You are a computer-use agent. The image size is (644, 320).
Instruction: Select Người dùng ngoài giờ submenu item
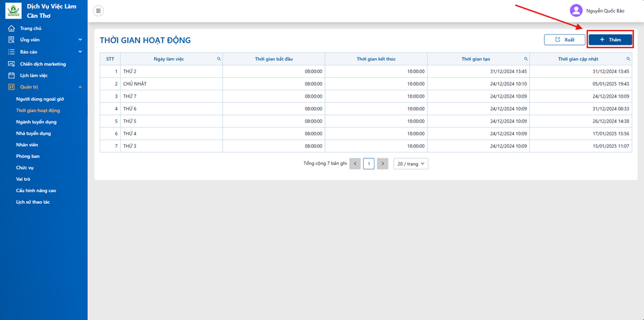40,99
